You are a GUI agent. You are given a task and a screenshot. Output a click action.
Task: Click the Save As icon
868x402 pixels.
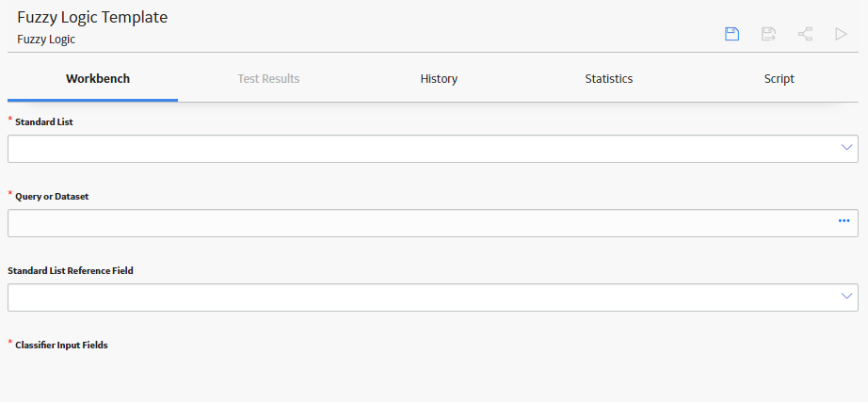[768, 34]
